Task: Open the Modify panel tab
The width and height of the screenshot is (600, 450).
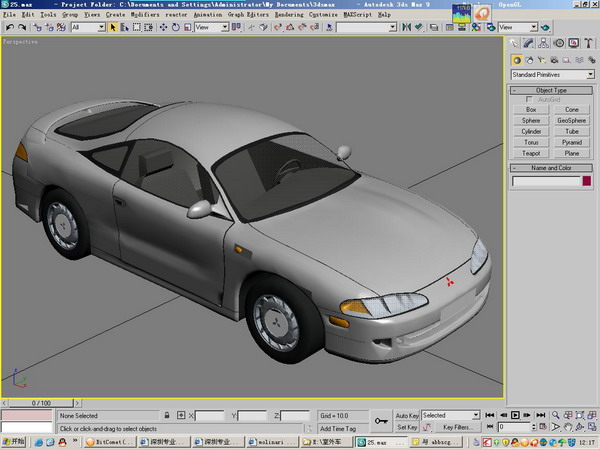Action: click(530, 43)
